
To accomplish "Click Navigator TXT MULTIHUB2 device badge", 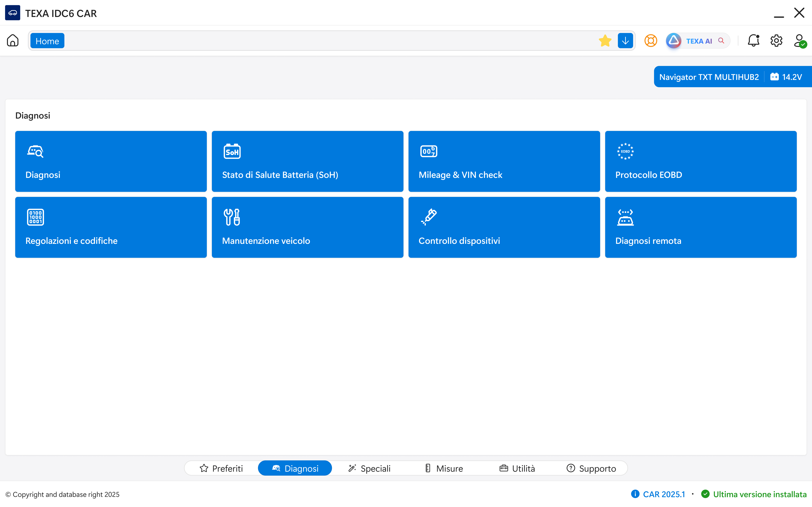I will (708, 77).
